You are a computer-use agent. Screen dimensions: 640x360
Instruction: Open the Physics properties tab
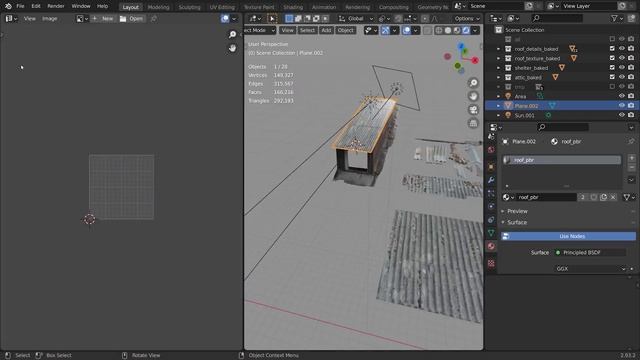[491, 206]
